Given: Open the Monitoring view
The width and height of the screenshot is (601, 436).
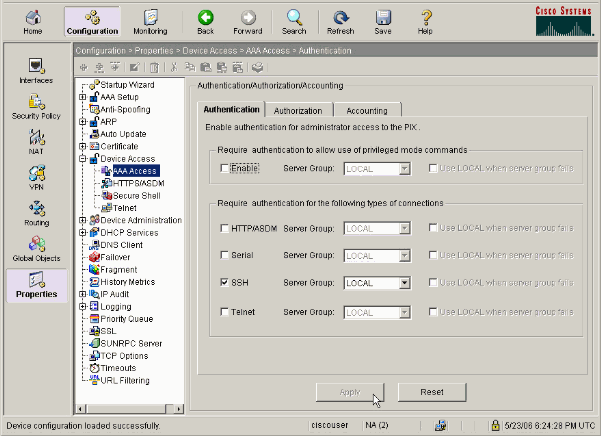Looking at the screenshot, I should [150, 22].
